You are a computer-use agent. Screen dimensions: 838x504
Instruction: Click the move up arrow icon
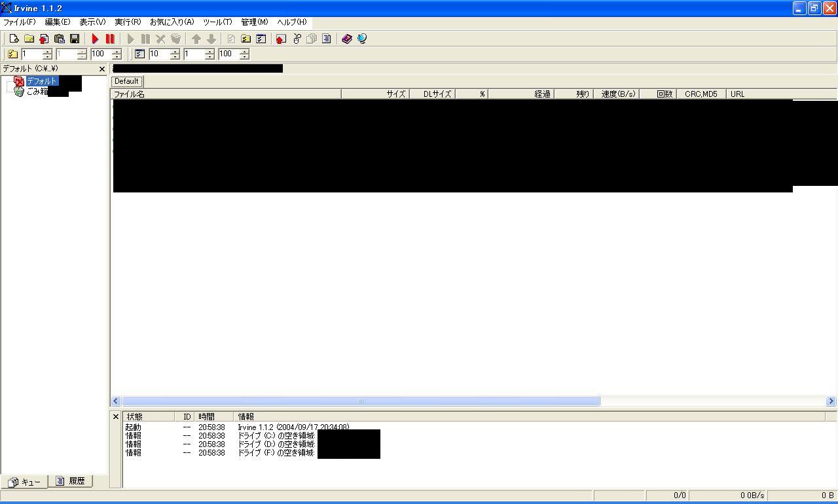tap(196, 39)
